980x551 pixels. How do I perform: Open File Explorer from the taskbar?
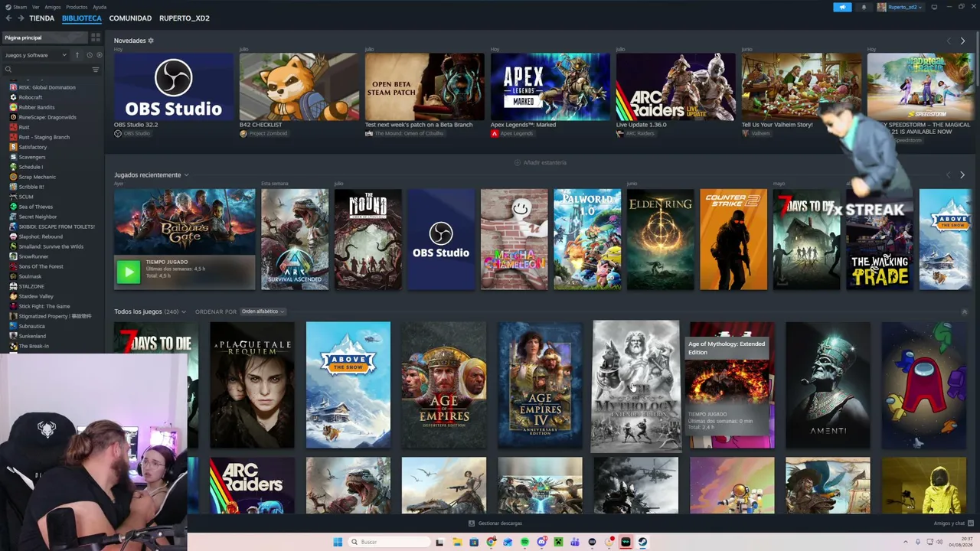[x=457, y=542]
